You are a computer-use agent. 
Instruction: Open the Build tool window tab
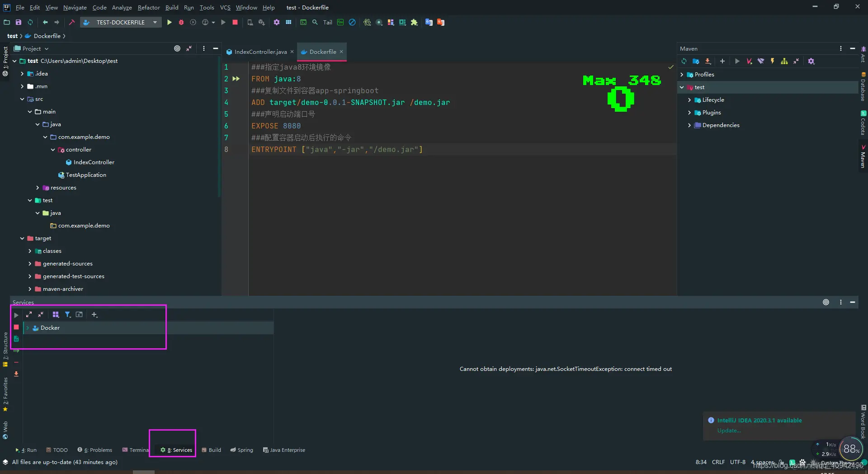pos(211,450)
